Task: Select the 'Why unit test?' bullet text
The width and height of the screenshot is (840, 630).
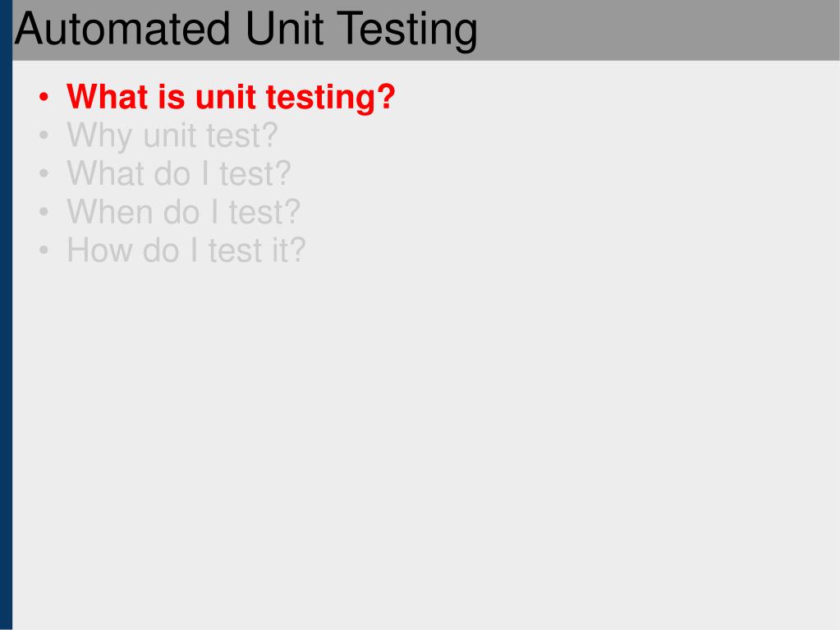Action: pyautogui.click(x=172, y=136)
